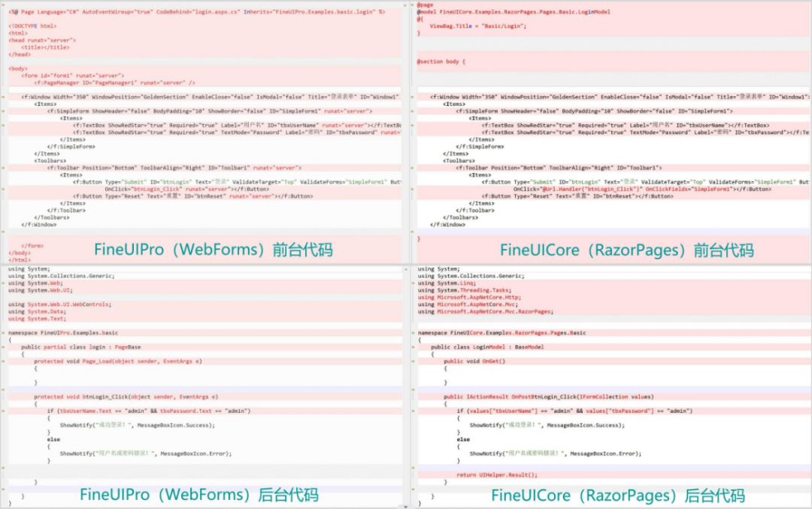
Task: Click the '<!DOCTYPE html>' line
Action: 32,26
